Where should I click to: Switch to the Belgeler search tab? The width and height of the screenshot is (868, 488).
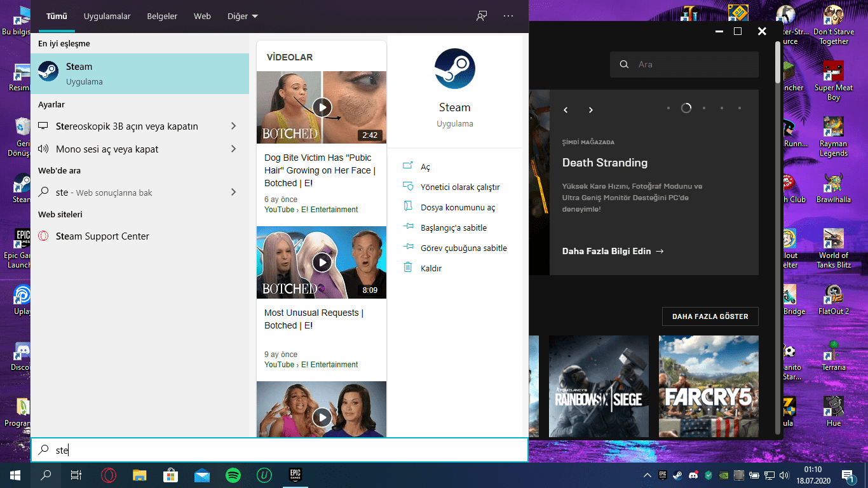(x=162, y=16)
